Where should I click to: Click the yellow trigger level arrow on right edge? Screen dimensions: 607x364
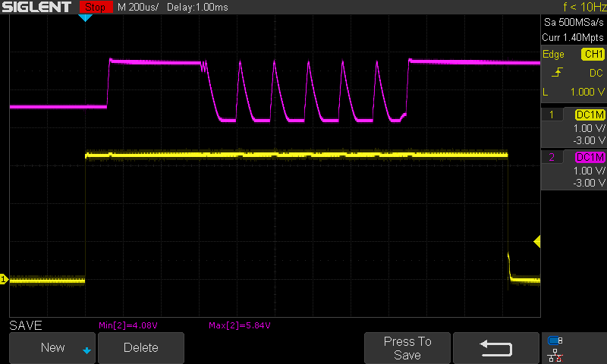click(x=537, y=242)
